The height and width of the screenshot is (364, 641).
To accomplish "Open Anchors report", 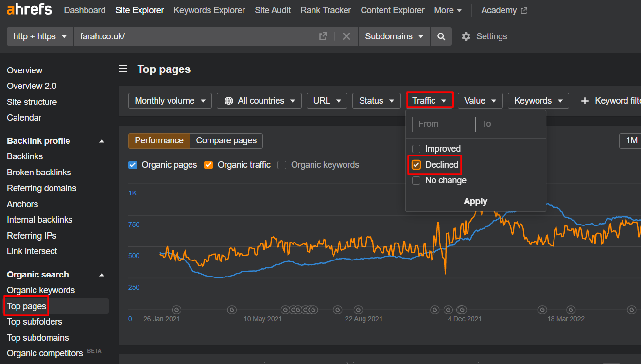I will [x=22, y=204].
